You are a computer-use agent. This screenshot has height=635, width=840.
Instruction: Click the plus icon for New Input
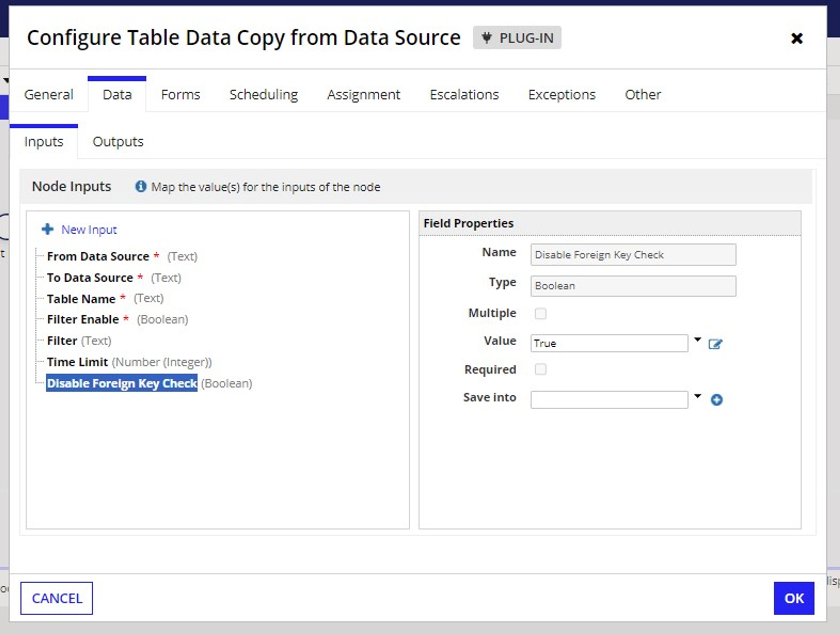tap(47, 229)
